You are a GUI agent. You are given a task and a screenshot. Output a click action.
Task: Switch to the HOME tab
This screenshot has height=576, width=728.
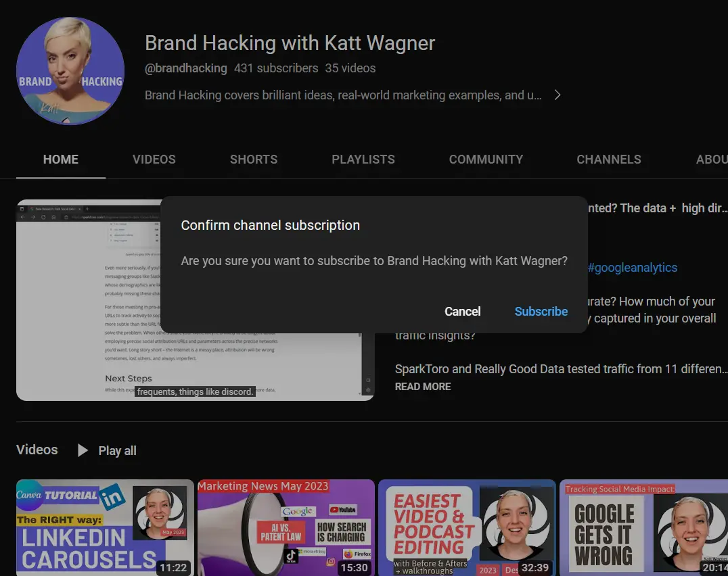(61, 160)
